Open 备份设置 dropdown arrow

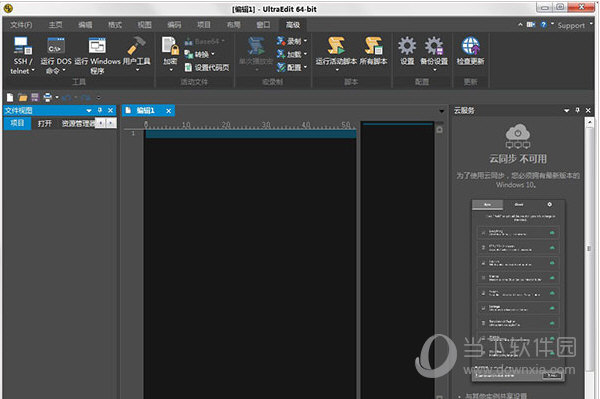pyautogui.click(x=434, y=70)
